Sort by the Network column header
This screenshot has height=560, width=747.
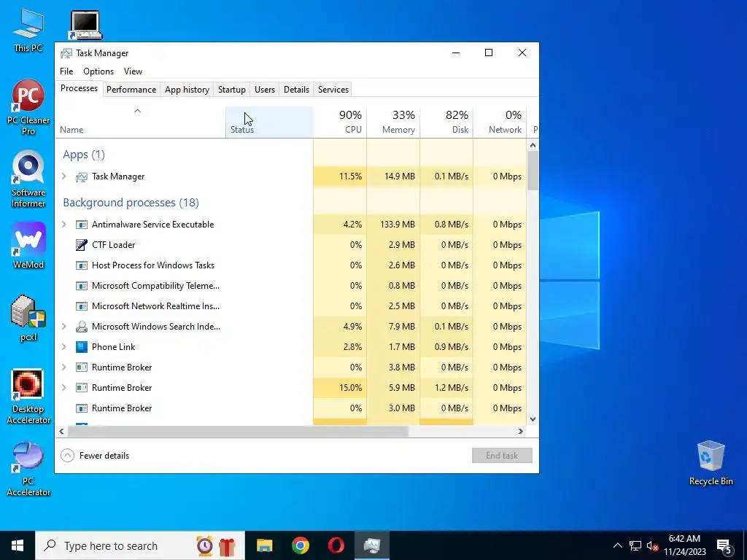500,122
